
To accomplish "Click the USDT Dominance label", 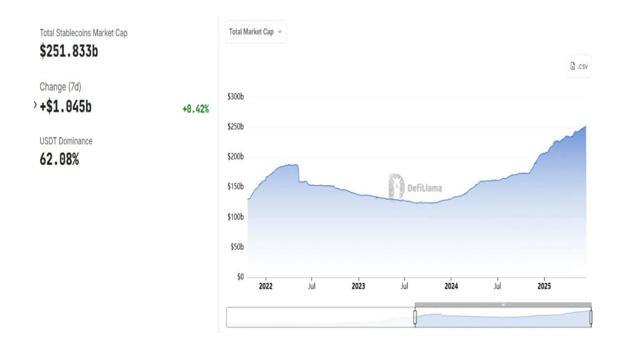I will [66, 141].
